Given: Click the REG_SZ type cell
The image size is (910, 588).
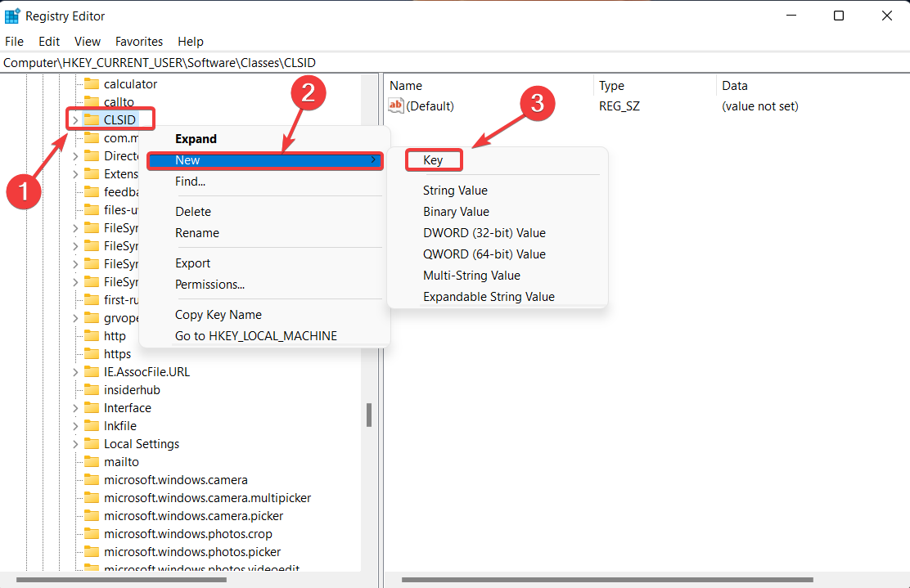Looking at the screenshot, I should pos(619,106).
